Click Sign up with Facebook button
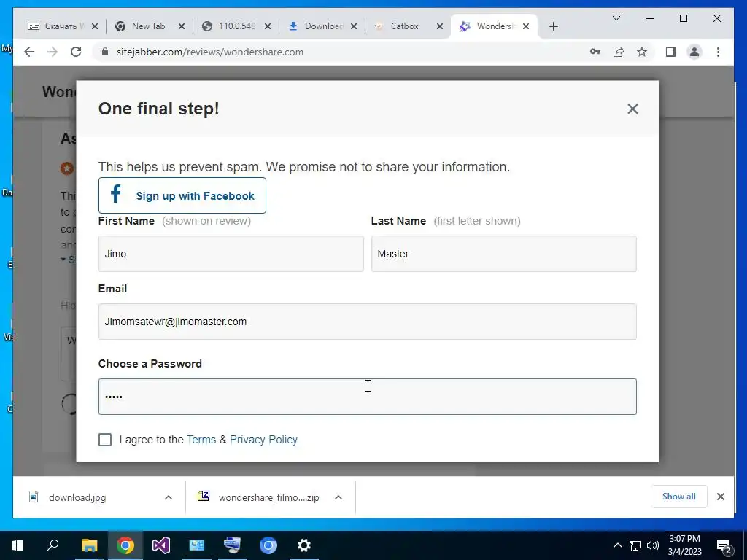 click(182, 195)
